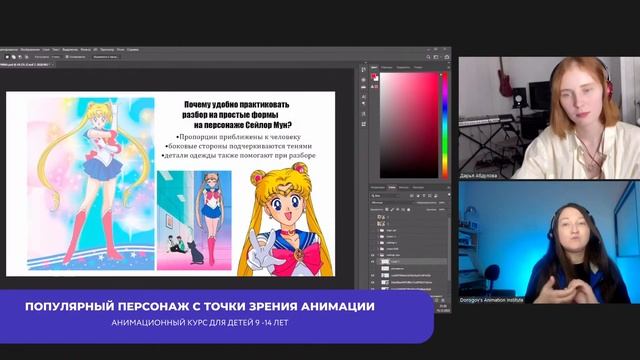The height and width of the screenshot is (360, 640).
Task: Click the vertical rainbow hue slider
Action: click(x=445, y=125)
